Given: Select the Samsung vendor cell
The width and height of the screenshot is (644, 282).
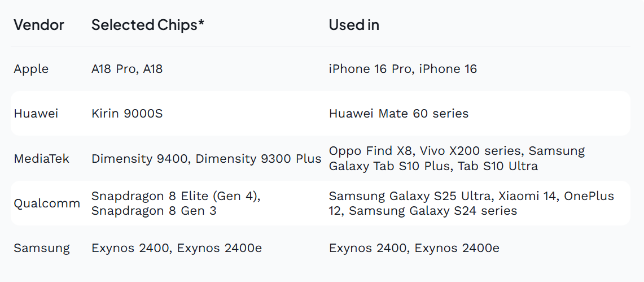Looking at the screenshot, I should pos(41,248).
